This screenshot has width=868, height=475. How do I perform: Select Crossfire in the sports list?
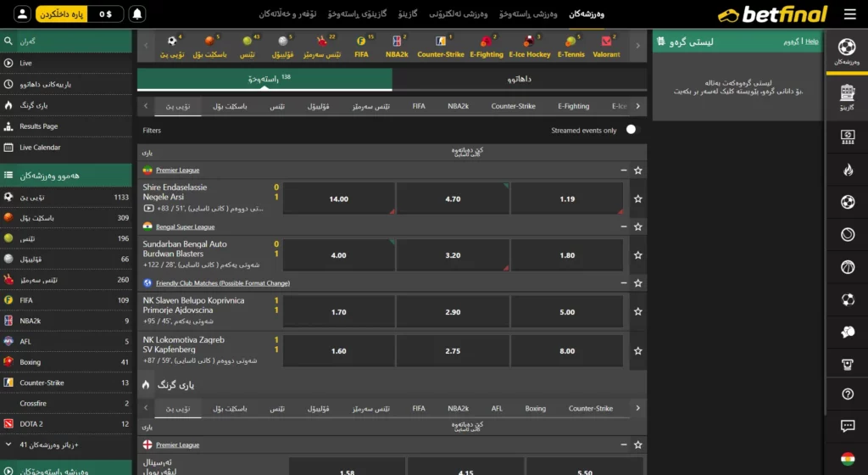(66, 404)
